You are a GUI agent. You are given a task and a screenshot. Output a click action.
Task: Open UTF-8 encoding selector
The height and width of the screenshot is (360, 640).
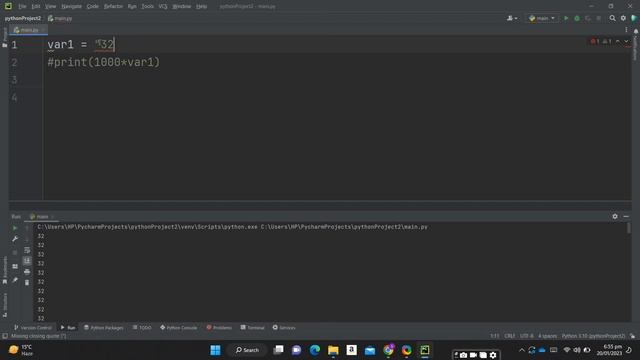(x=527, y=336)
